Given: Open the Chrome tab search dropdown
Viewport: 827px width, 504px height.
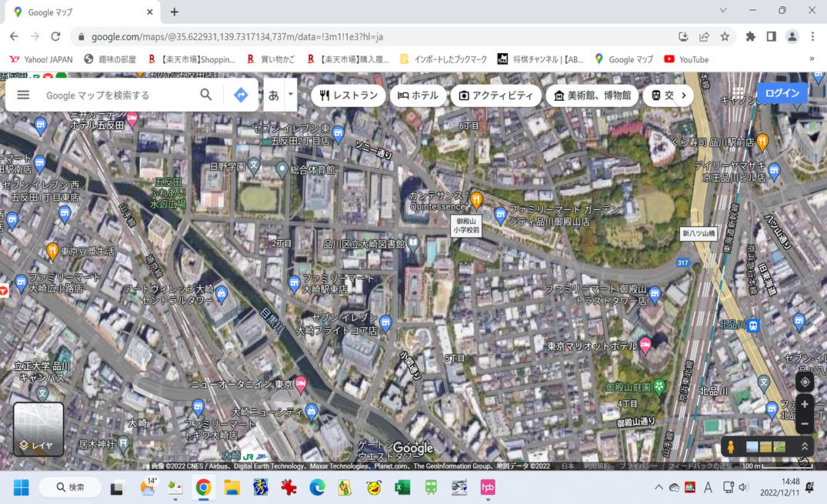Looking at the screenshot, I should click(723, 11).
